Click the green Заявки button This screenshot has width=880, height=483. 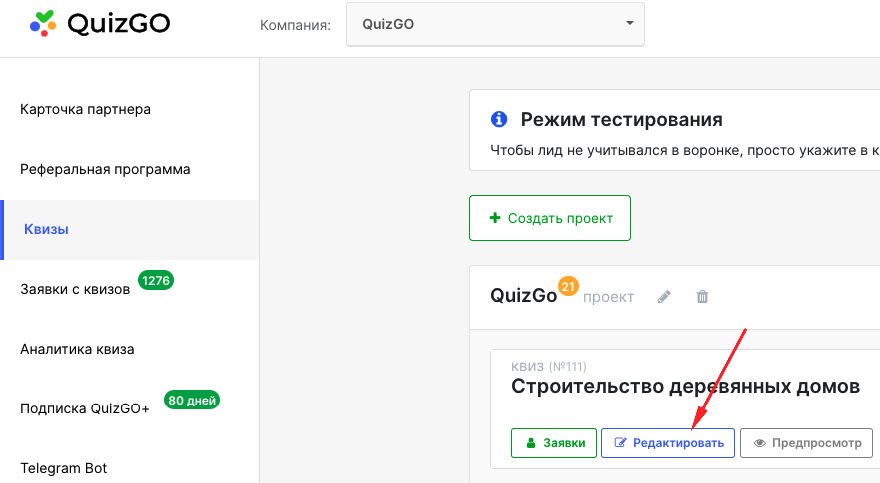click(554, 443)
